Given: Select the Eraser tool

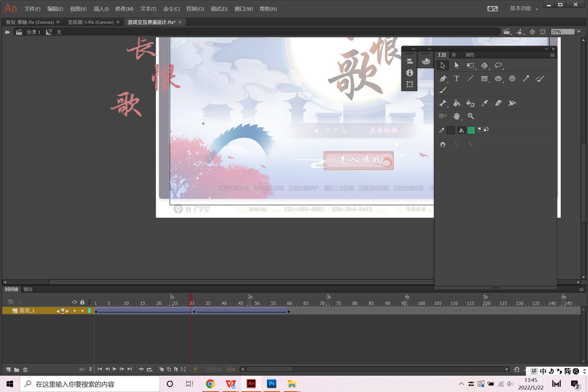Looking at the screenshot, I should coord(498,103).
